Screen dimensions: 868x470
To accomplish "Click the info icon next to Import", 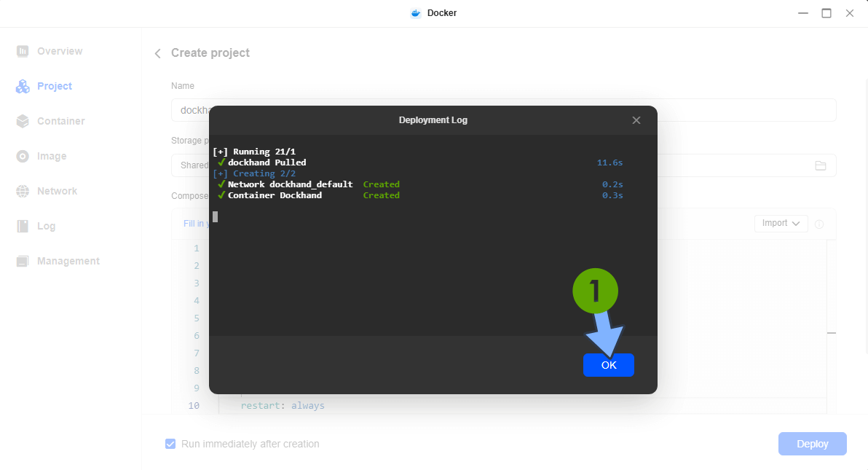I will (819, 223).
